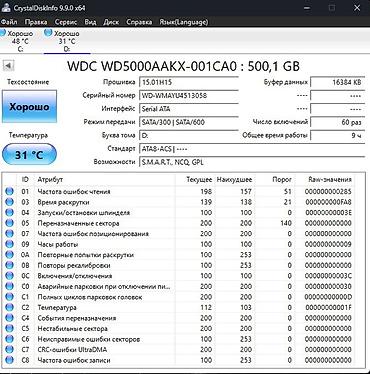The width and height of the screenshot is (370, 374).
Task: Select the События переназначения row
Action: pyautogui.click(x=178, y=318)
